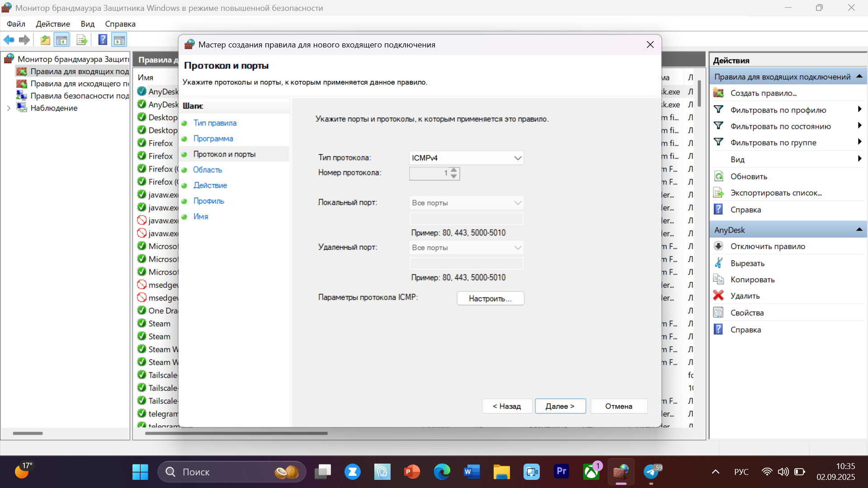Click Создать правило action icon
868x488 pixels.
718,93
